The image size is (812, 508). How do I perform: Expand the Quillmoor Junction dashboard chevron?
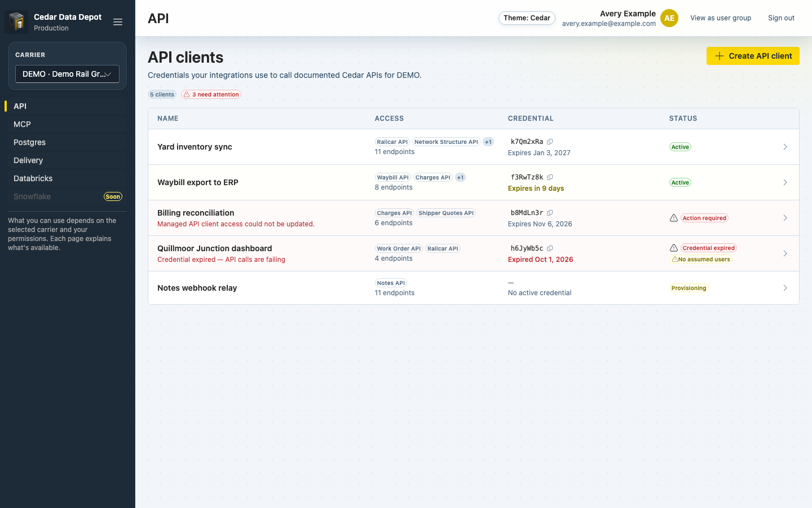pyautogui.click(x=785, y=253)
